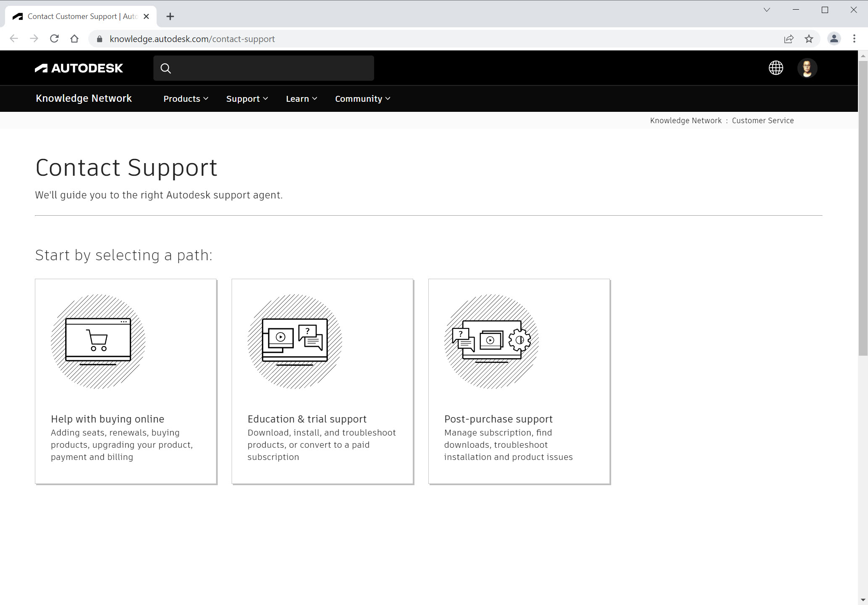
Task: Reload the page with refresh icon
Action: click(54, 39)
